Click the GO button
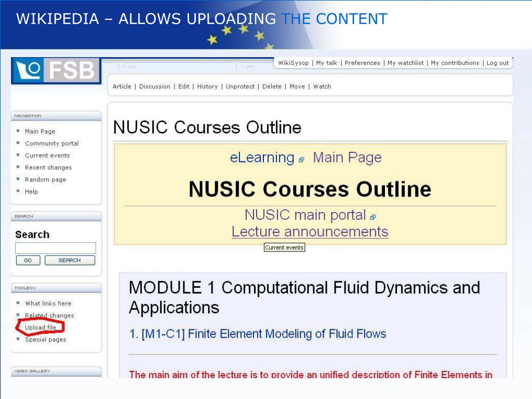The width and height of the screenshot is (532, 399). coord(28,260)
